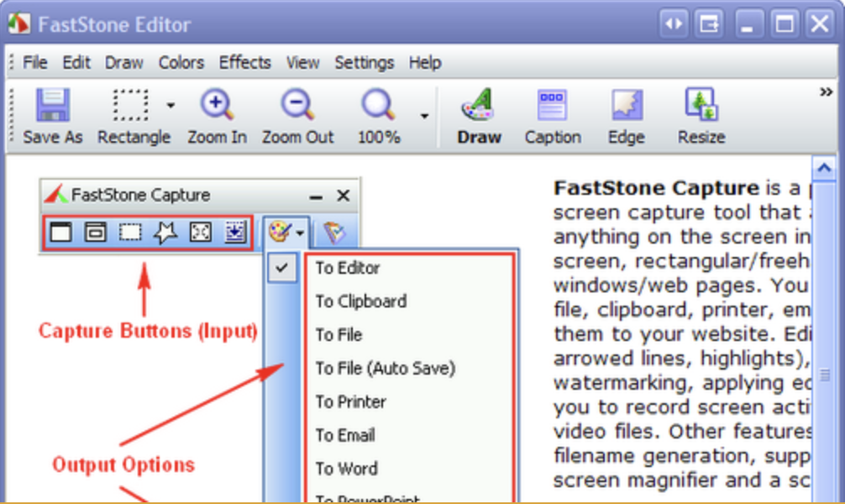The width and height of the screenshot is (845, 504).
Task: Open the Draw tool in toolbar
Action: click(x=479, y=107)
